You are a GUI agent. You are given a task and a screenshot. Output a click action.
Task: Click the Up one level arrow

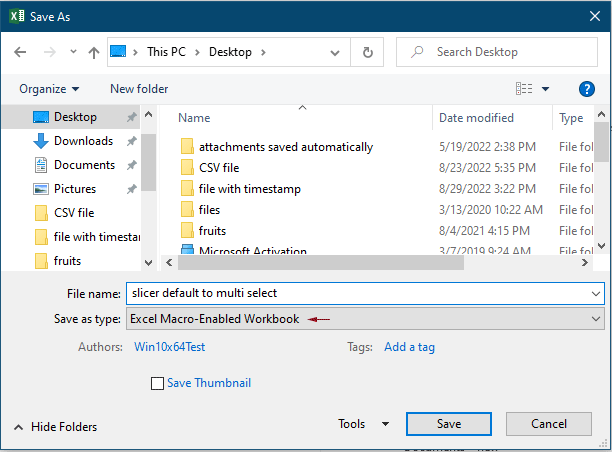coord(93,52)
